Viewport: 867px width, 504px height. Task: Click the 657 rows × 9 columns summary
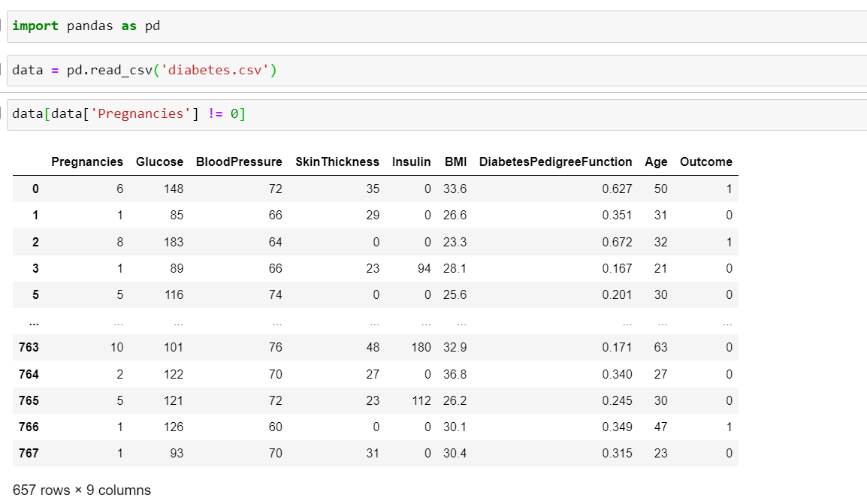[82, 490]
